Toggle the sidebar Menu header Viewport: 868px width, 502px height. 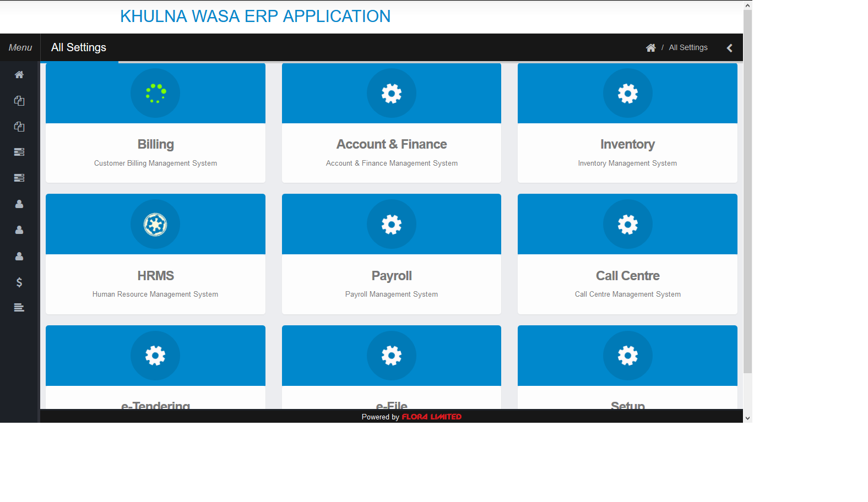20,48
